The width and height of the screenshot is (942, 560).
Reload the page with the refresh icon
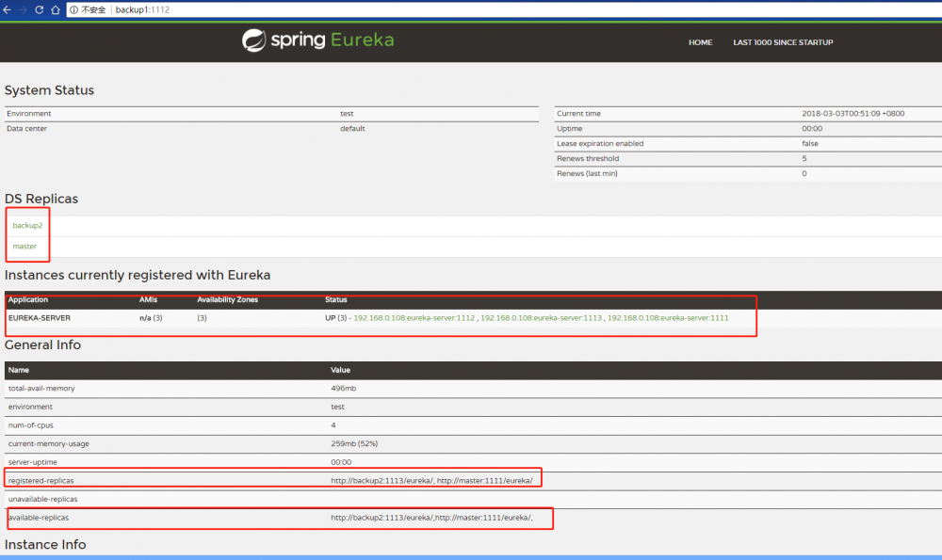pos(39,9)
